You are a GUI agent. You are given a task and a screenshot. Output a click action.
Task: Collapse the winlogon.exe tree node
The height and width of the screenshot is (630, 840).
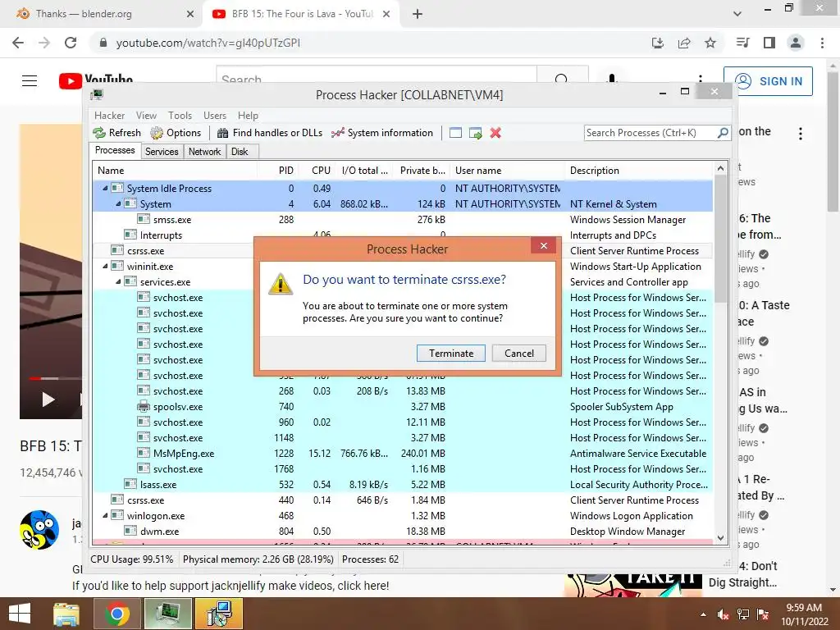105,515
